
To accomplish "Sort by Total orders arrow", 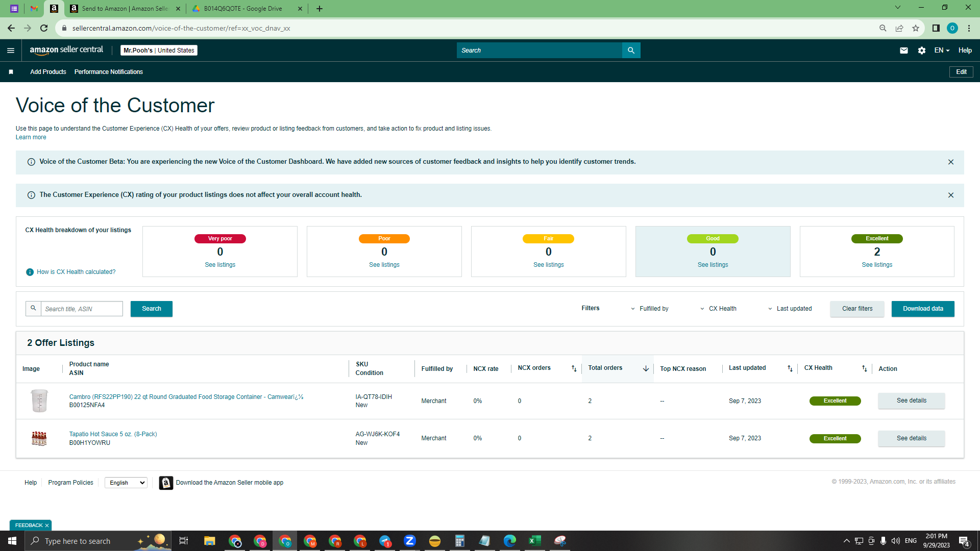I will (x=646, y=369).
